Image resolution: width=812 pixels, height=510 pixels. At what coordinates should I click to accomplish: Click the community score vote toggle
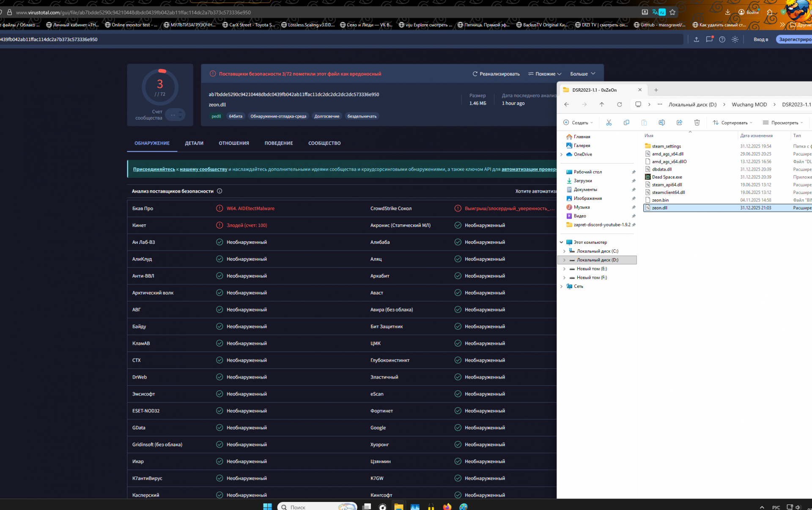tap(175, 115)
